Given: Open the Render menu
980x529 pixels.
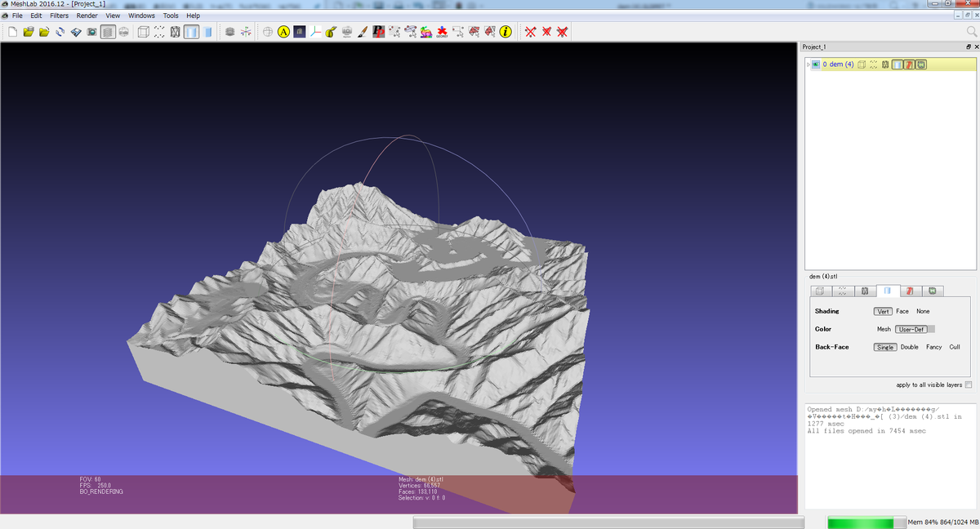Looking at the screenshot, I should [87, 16].
